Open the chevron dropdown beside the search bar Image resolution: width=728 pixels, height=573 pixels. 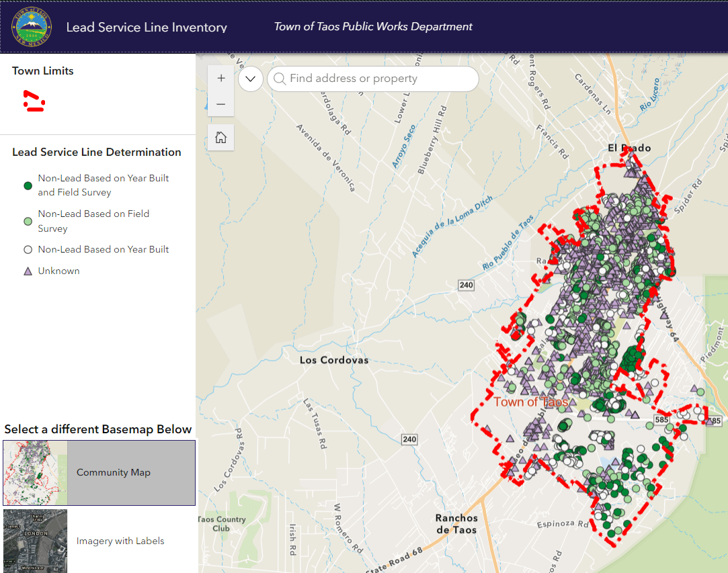250,79
